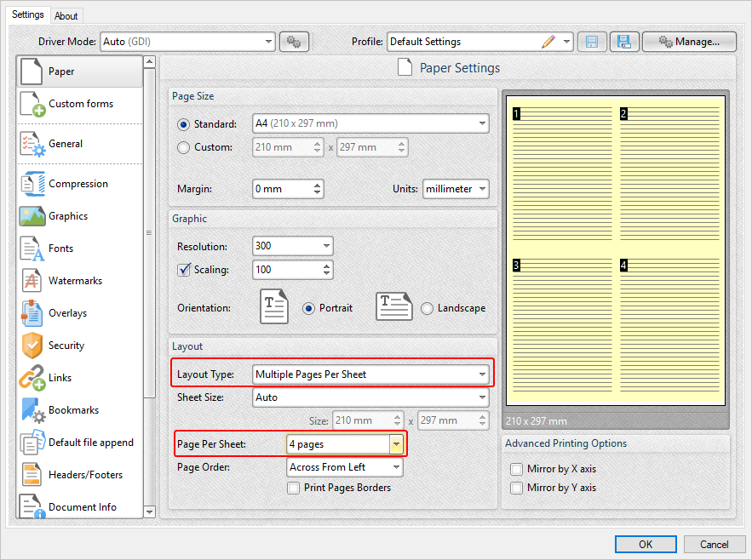The height and width of the screenshot is (560, 752).
Task: Confirm settings with OK button
Action: click(645, 544)
